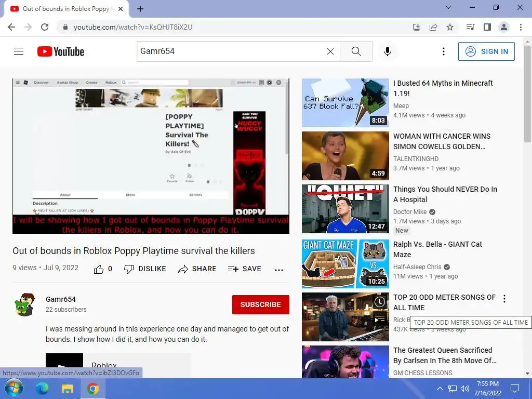Reload the page with the refresh icon

coord(45,27)
